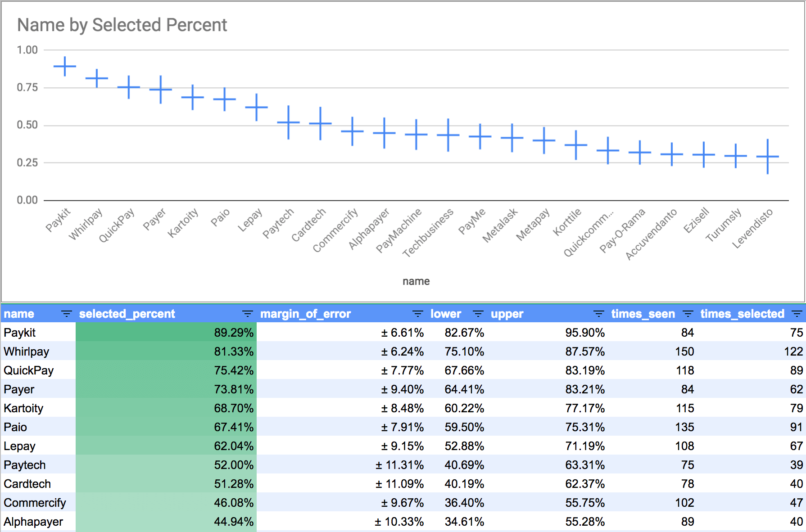The height and width of the screenshot is (532, 806).
Task: Open filter icon for name column
Action: coord(67,314)
